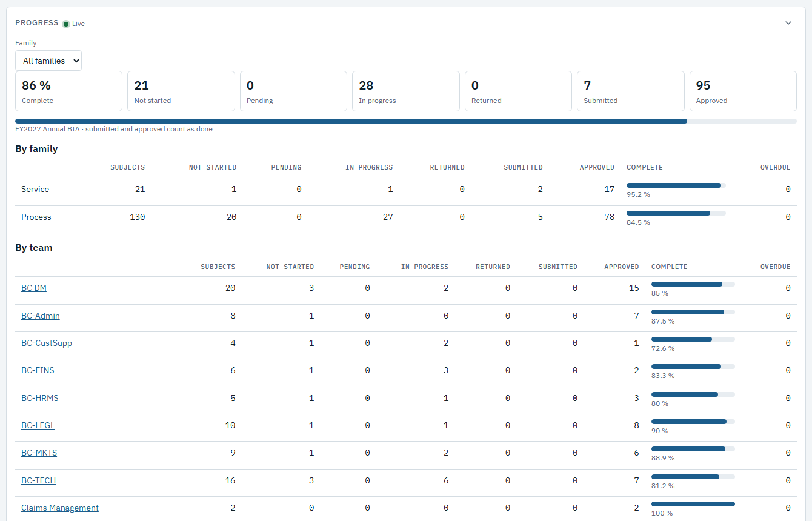Click the FY2027 Annual BIA caption text
This screenshot has width=812, height=521.
tap(114, 129)
